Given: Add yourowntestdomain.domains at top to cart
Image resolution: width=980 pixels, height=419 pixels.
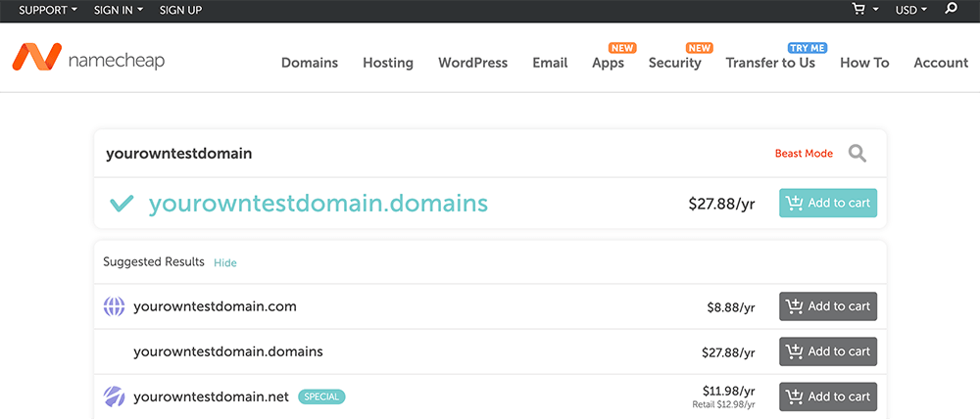Looking at the screenshot, I should pos(828,203).
